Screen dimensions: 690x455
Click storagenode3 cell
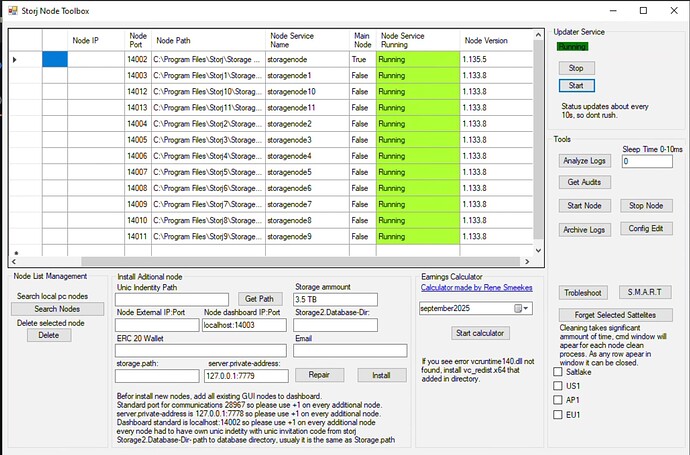(308, 140)
